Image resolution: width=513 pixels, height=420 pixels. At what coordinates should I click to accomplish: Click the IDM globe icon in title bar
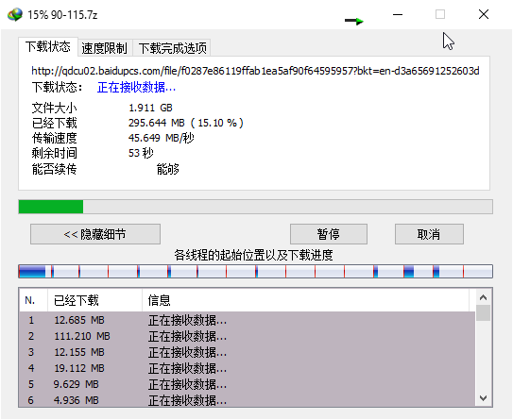(x=15, y=15)
